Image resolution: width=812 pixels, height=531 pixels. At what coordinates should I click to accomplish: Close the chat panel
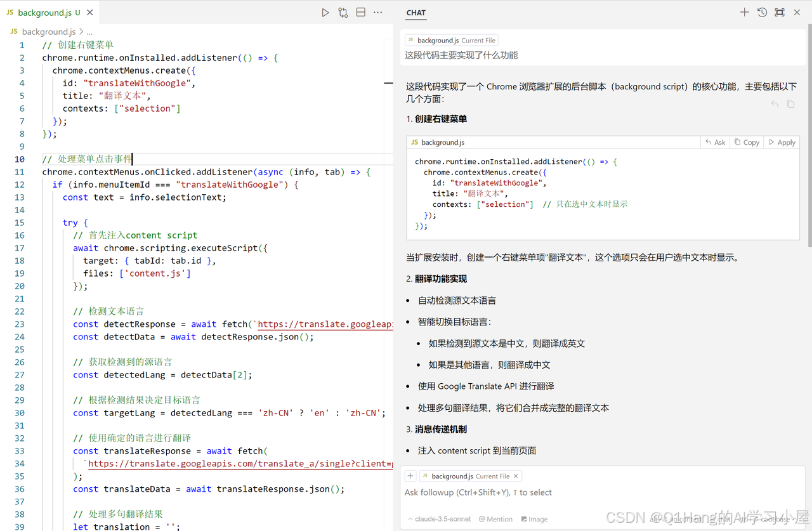tap(797, 12)
